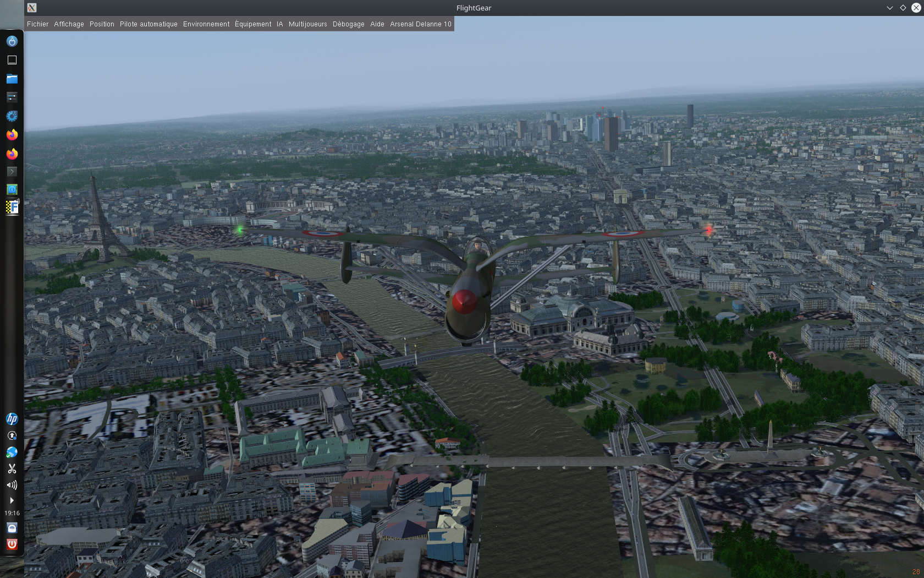Open the system settings sliders icon
Screen dimensions: 924x578
point(12,97)
